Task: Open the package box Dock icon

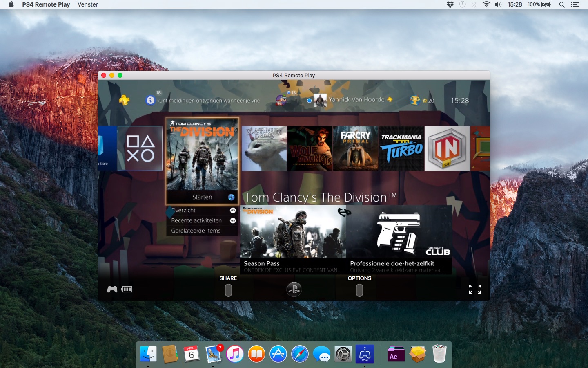Action: tap(418, 354)
